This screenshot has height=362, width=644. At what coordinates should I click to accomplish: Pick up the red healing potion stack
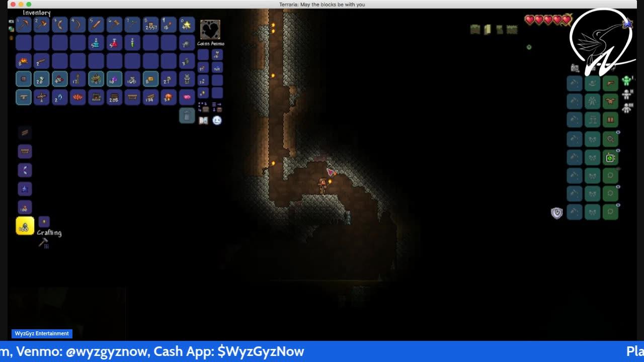coord(114,43)
